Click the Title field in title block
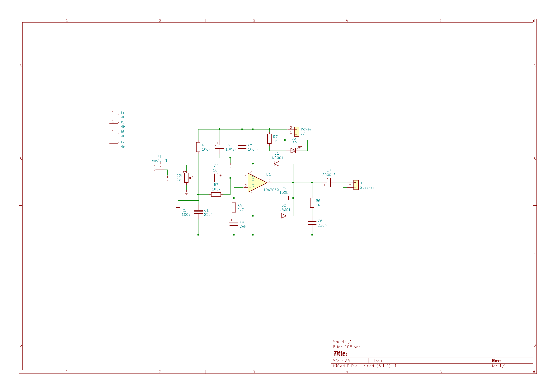The image size is (555, 392). coord(340,354)
